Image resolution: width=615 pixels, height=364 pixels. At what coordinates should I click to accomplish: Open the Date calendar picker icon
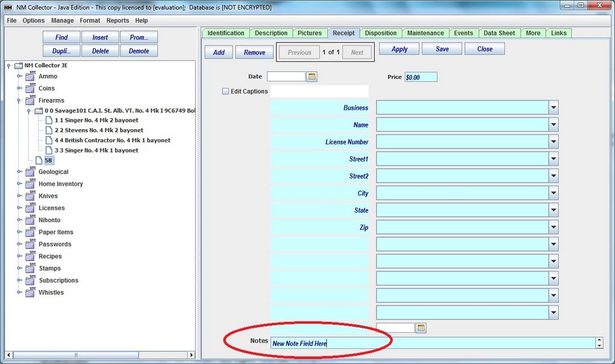[x=312, y=77]
